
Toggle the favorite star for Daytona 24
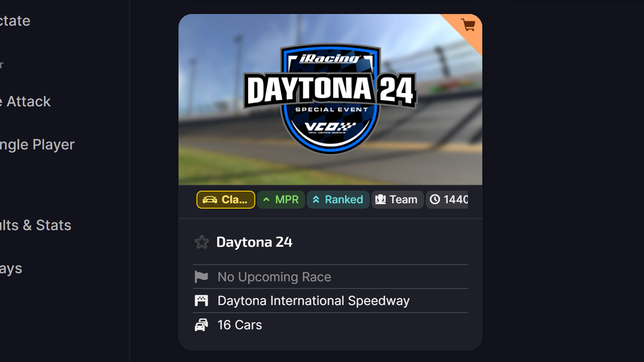(202, 242)
